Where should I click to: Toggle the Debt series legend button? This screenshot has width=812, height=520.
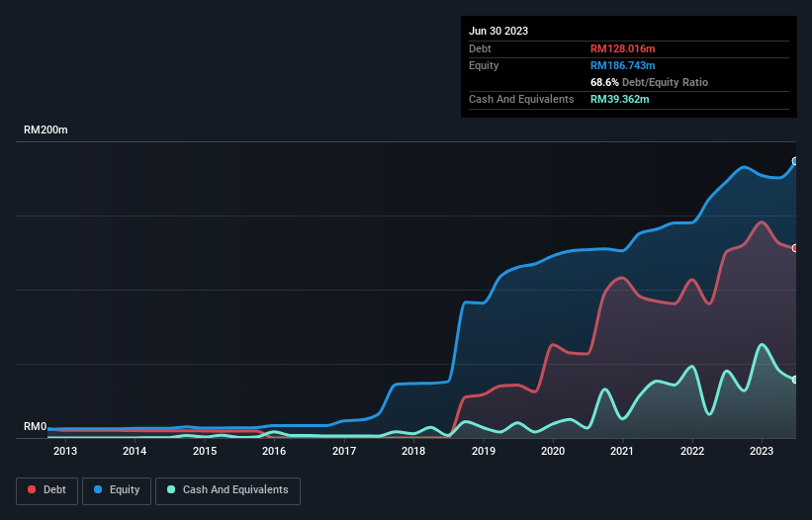tap(47, 490)
